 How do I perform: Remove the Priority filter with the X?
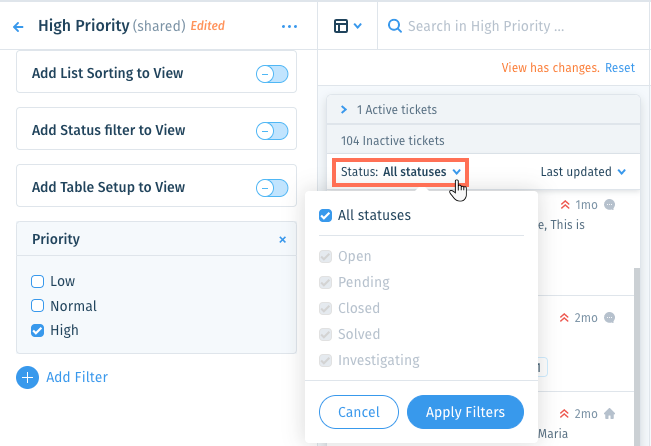(x=282, y=240)
